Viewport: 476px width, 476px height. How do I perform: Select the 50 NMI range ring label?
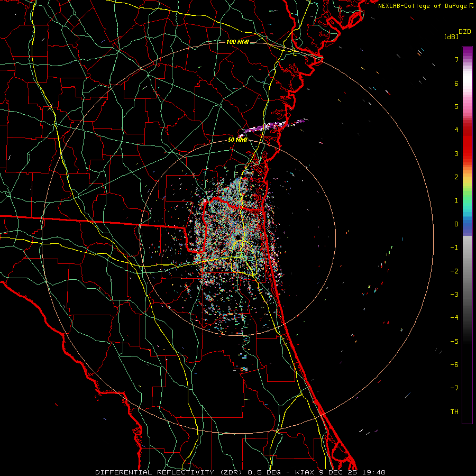point(237,140)
